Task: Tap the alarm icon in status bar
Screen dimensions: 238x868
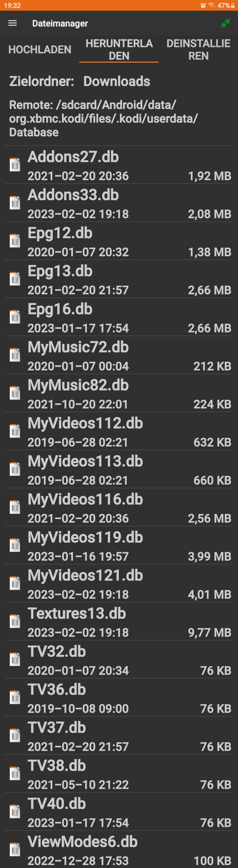Action: click(203, 5)
